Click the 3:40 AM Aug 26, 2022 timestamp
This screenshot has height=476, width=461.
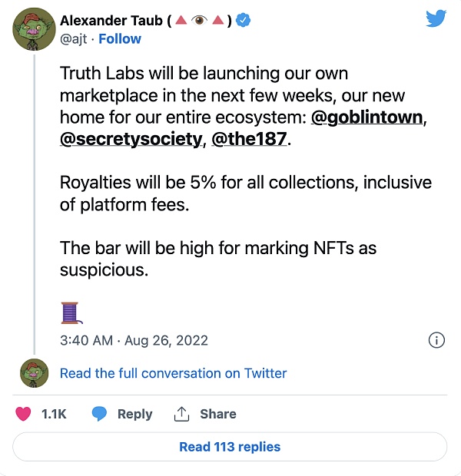(x=134, y=340)
